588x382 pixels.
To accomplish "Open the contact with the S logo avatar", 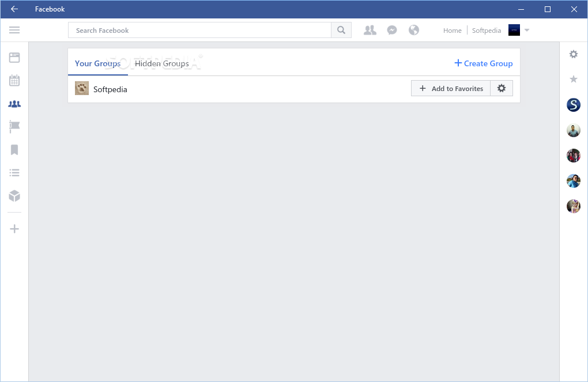I will coord(574,105).
